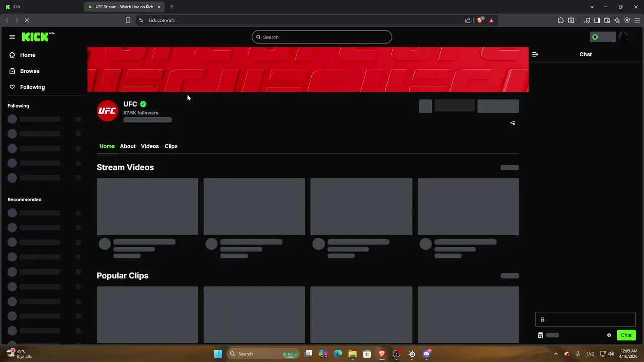
Task: Open taskbar weather widget
Action: 19,354
